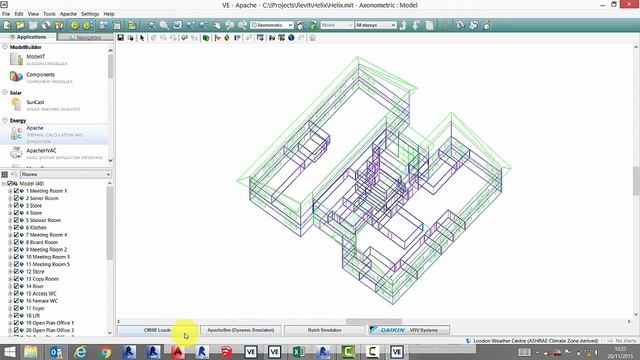Uncheck the Model (48) root checkbox
The height and width of the screenshot is (360, 640).
10,184
